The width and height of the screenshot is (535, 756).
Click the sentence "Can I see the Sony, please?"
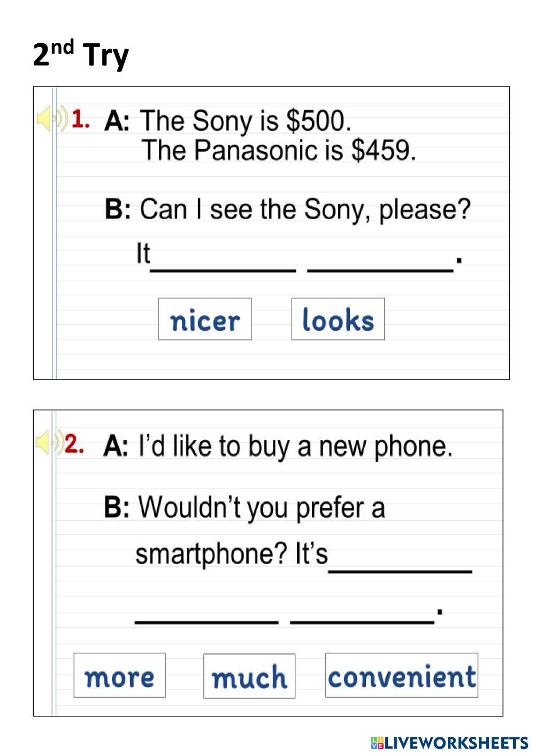point(305,209)
